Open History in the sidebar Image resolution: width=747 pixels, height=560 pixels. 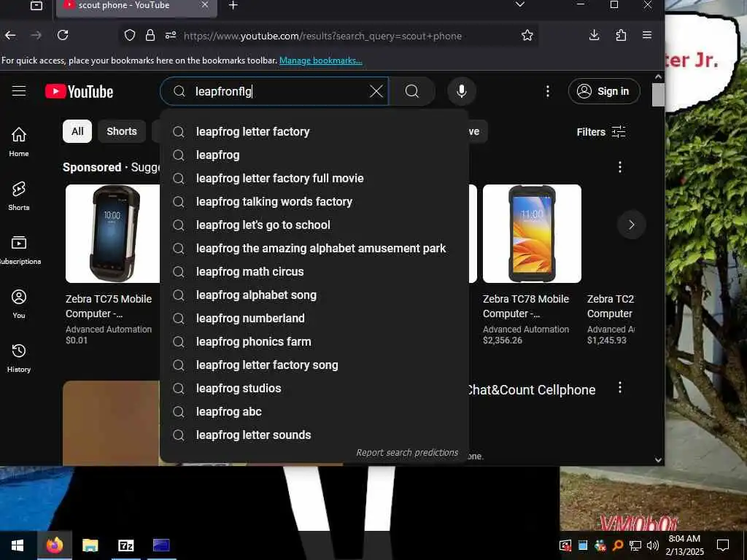(18, 357)
